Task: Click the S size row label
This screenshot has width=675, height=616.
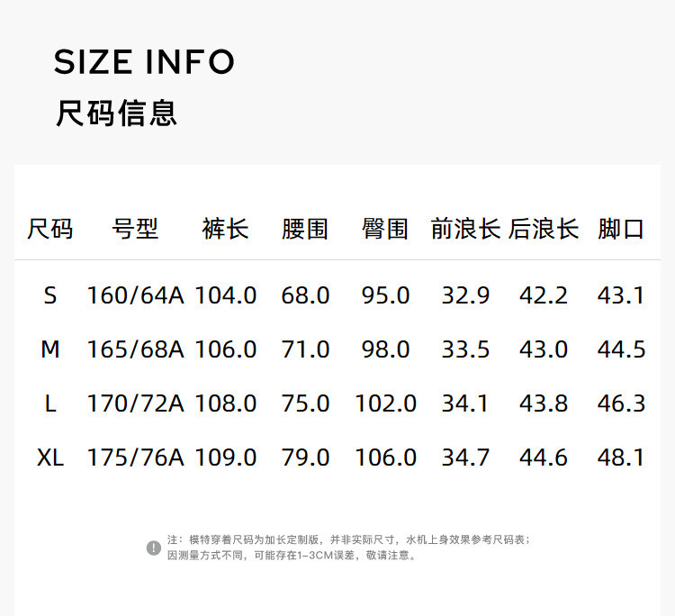Action: tap(50, 294)
